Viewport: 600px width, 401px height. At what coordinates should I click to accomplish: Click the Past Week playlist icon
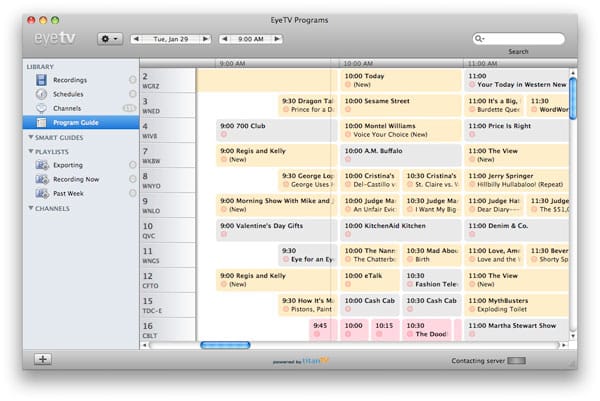[x=42, y=193]
